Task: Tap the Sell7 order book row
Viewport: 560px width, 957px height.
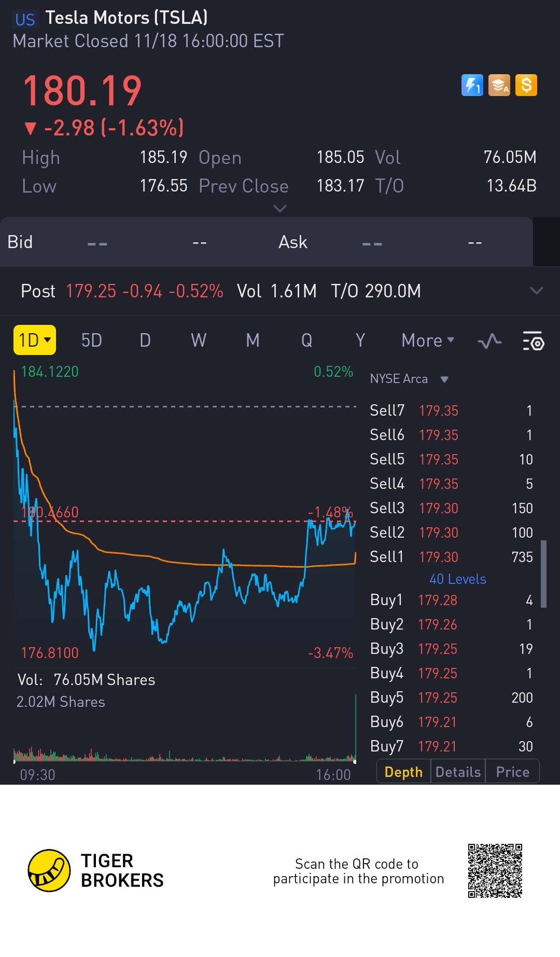Action: pyautogui.click(x=451, y=411)
